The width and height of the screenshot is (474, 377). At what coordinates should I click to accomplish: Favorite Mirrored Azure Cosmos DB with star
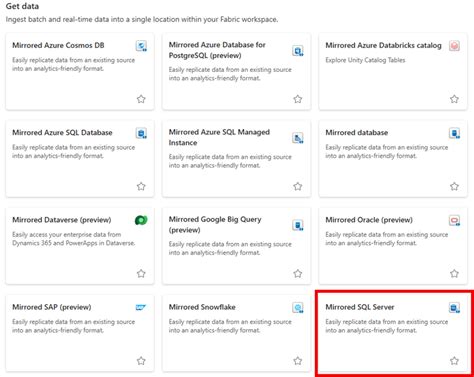click(x=141, y=99)
